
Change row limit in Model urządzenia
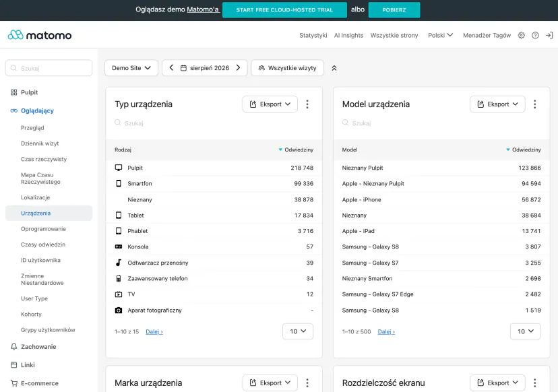click(525, 331)
